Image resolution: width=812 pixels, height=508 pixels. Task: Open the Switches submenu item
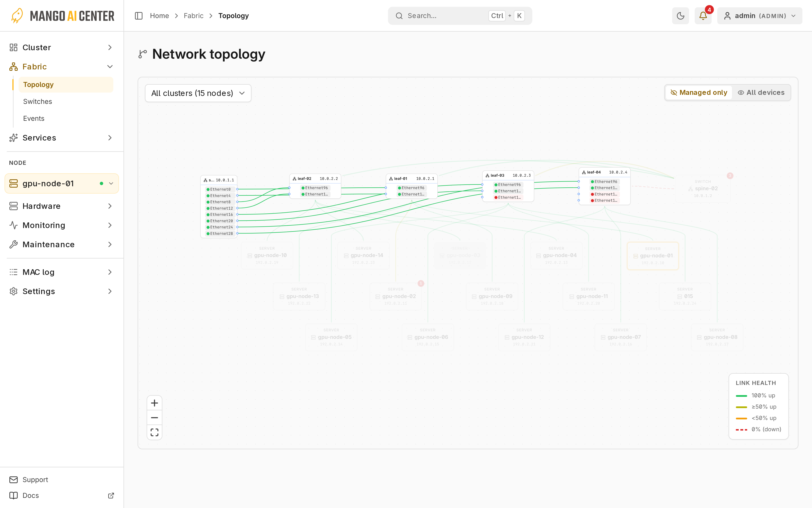click(66, 101)
